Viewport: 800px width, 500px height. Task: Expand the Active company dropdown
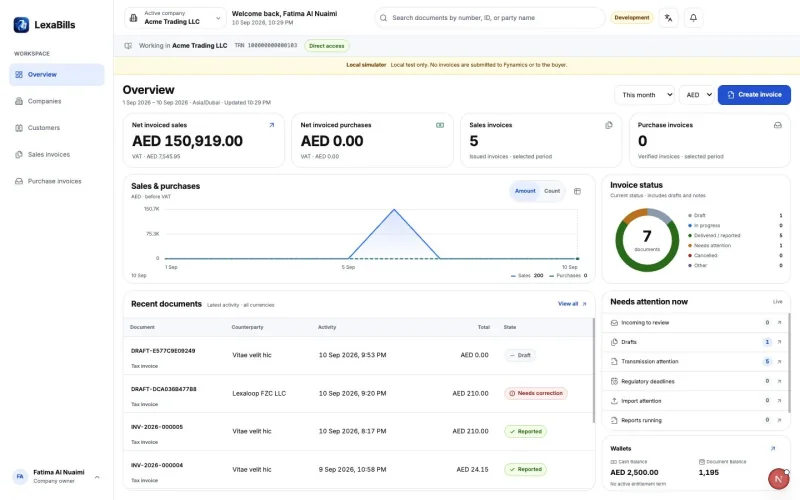point(176,18)
